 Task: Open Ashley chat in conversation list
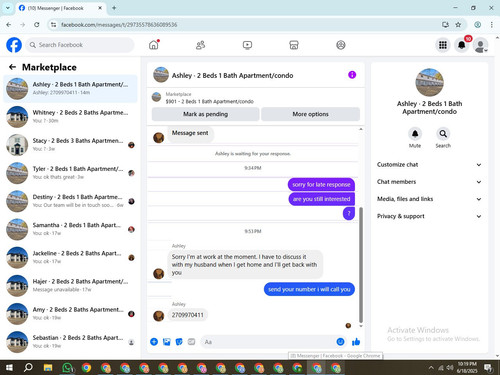70,89
